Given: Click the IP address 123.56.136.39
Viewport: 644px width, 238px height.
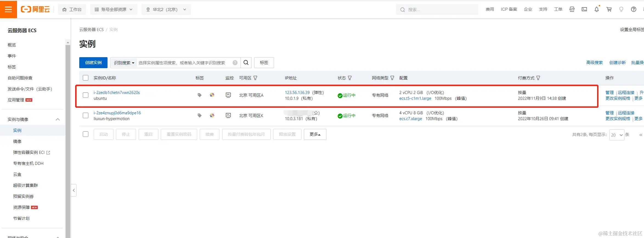Looking at the screenshot, I should tap(297, 93).
